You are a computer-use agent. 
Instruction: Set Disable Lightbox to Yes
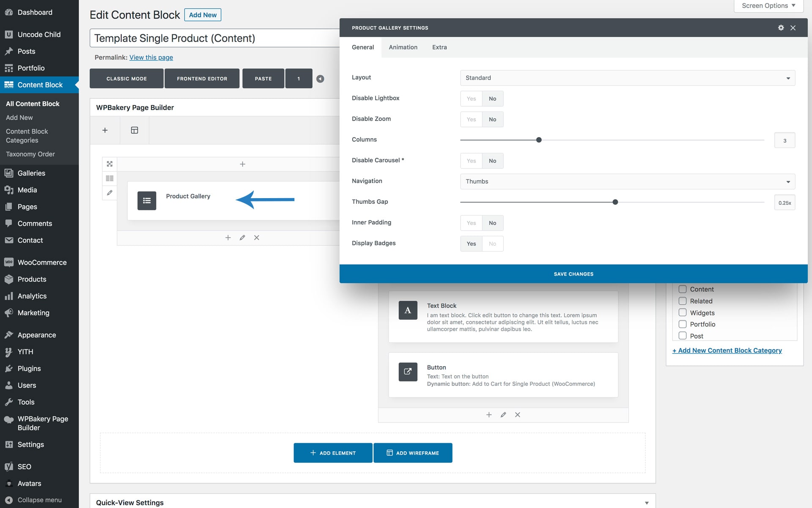(471, 99)
